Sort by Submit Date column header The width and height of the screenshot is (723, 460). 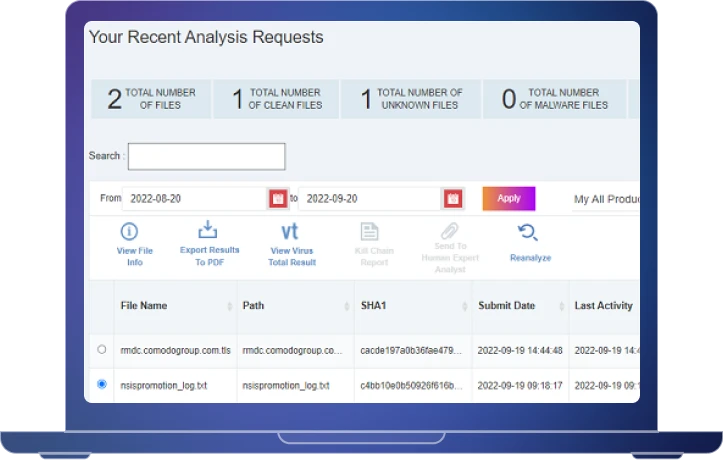(506, 305)
